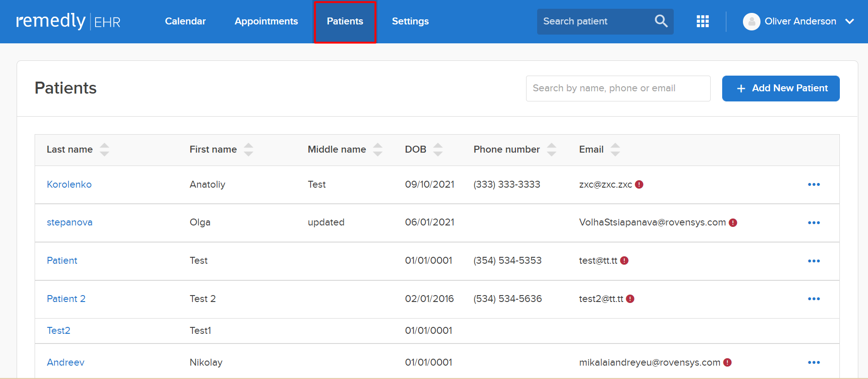Click the remedly EHR logo
Screen dimensions: 868x379
[68, 21]
